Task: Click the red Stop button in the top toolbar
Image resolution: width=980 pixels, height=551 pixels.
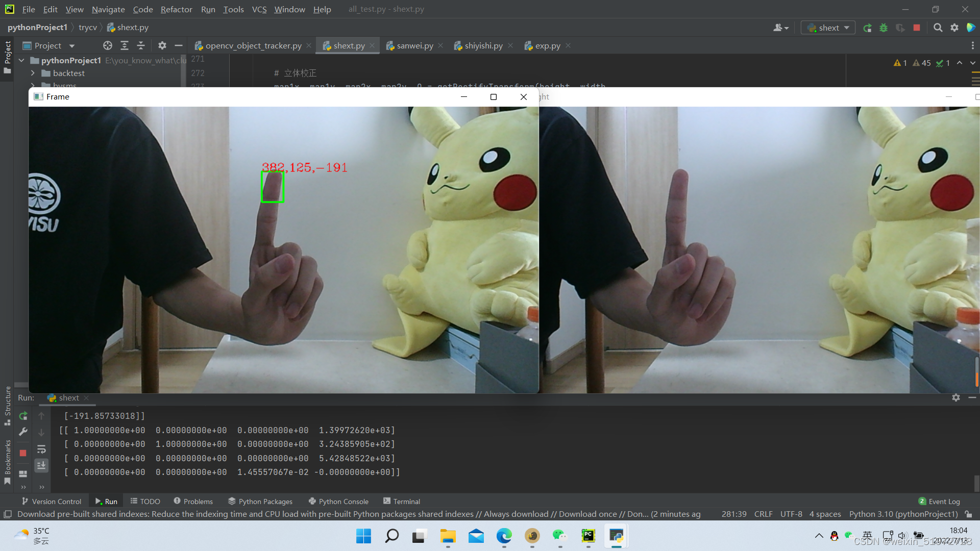Action: (x=917, y=28)
